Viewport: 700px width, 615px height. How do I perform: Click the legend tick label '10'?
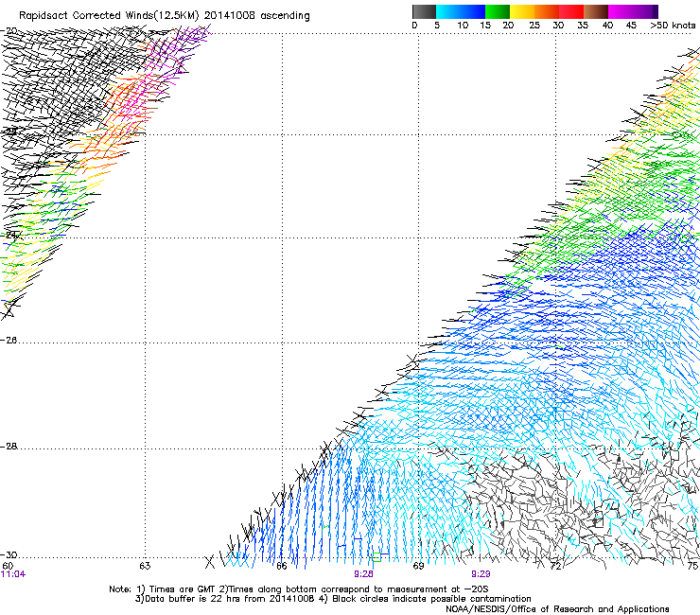pyautogui.click(x=463, y=26)
